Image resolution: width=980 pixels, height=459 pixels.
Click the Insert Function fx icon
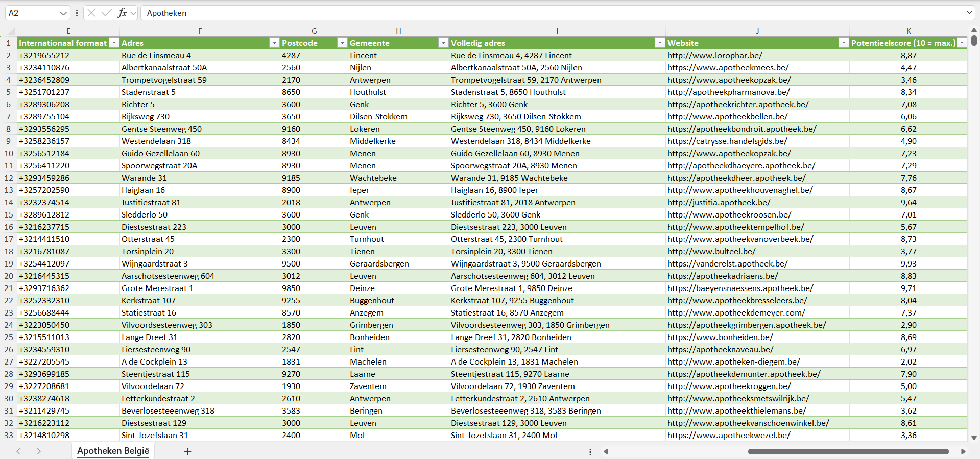tap(122, 13)
